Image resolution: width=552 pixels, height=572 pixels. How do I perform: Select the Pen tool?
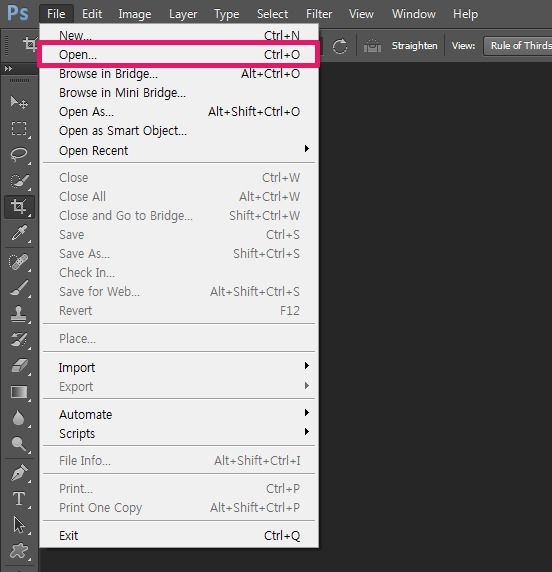click(19, 473)
